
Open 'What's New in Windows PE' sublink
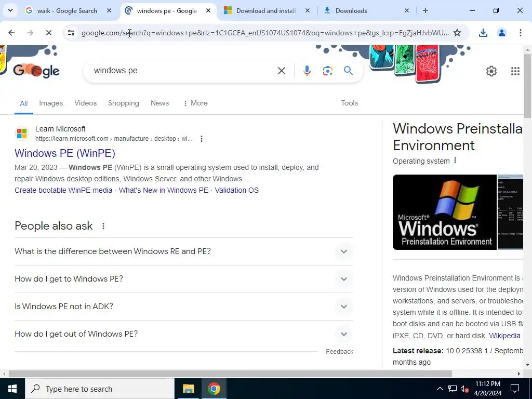[164, 190]
